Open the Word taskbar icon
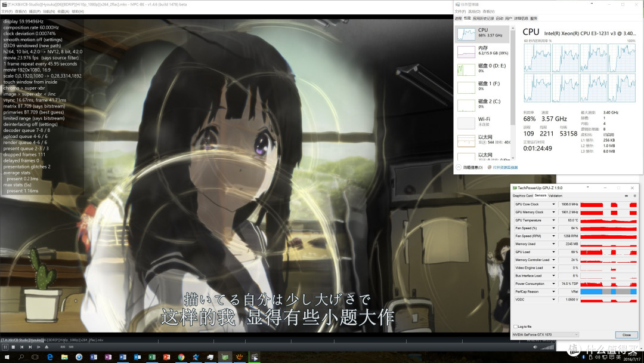The width and height of the screenshot is (644, 363). pyautogui.click(x=123, y=357)
